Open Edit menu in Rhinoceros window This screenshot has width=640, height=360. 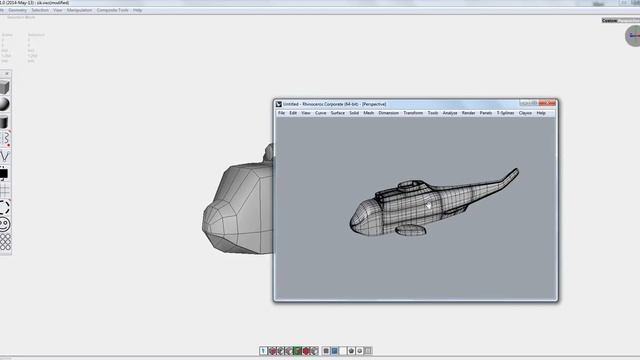coord(293,113)
